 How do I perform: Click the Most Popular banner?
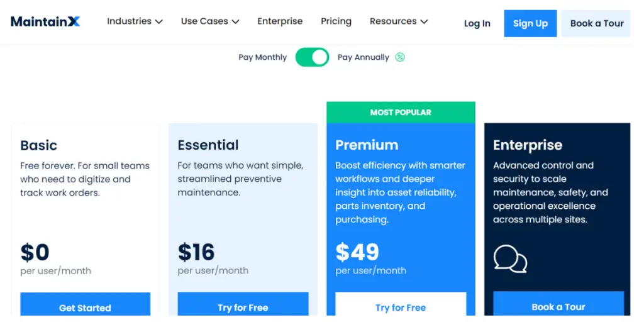pos(401,113)
